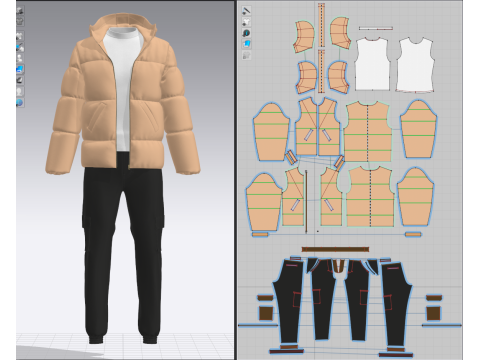
Task: Click the top 3D garment display icon
Action: click(x=20, y=10)
